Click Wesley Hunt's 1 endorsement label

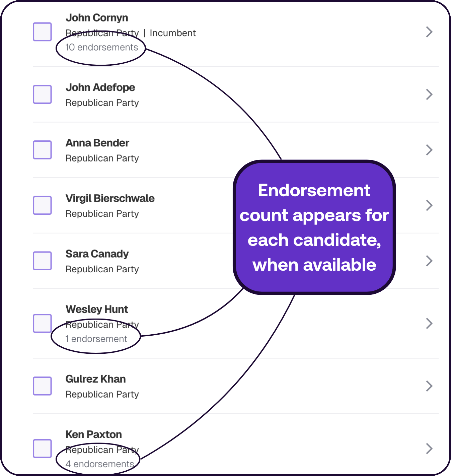tap(96, 339)
